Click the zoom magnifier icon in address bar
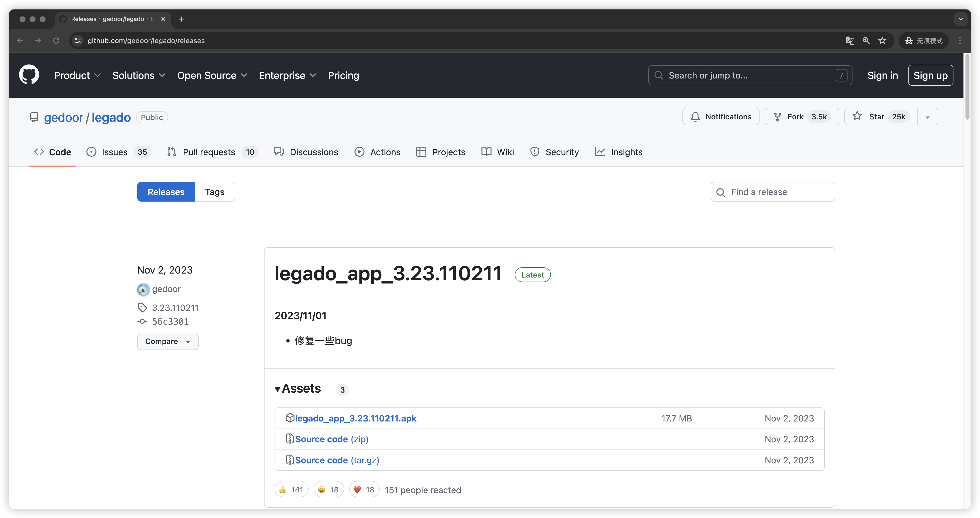Screen dimensions: 980x518 coord(866,41)
